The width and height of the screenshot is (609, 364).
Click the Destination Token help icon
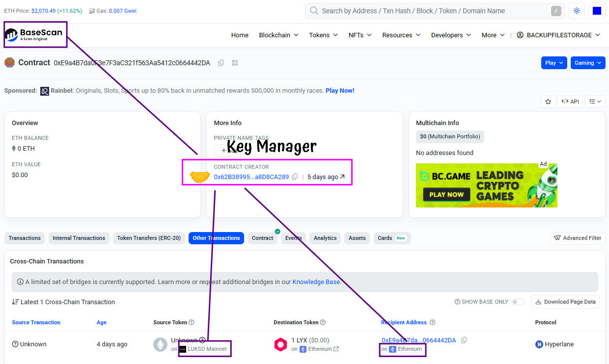click(323, 322)
